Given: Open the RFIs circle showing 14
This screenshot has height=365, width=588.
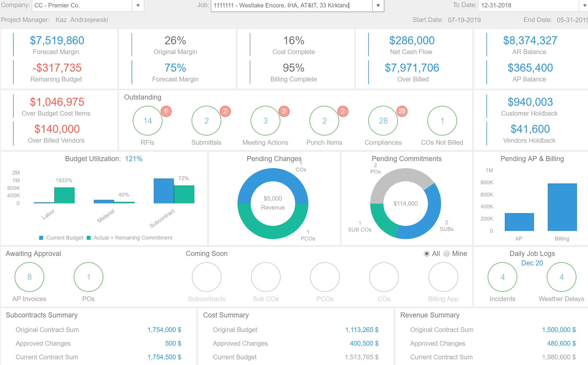Looking at the screenshot, I should click(x=148, y=121).
